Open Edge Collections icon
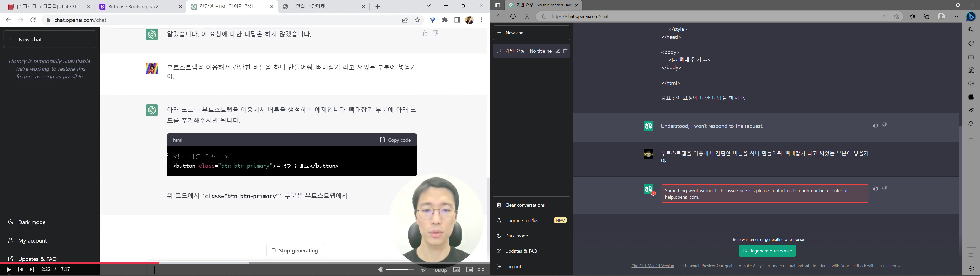 (x=926, y=16)
